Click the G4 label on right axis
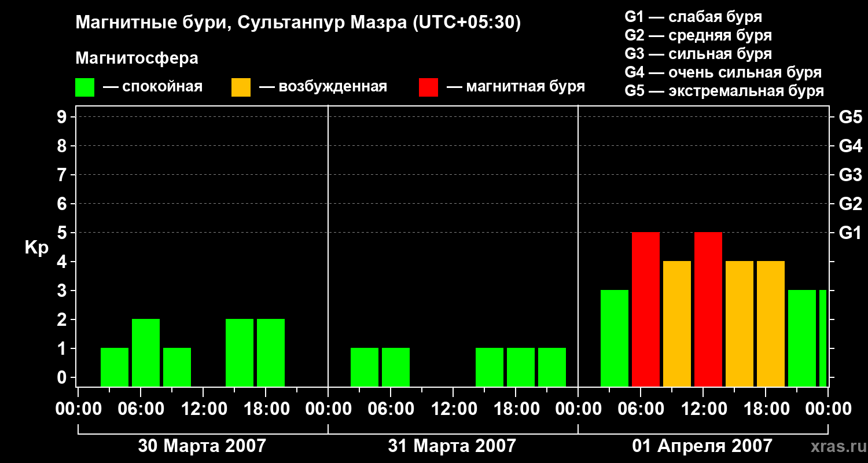The width and height of the screenshot is (868, 463). 851,146
